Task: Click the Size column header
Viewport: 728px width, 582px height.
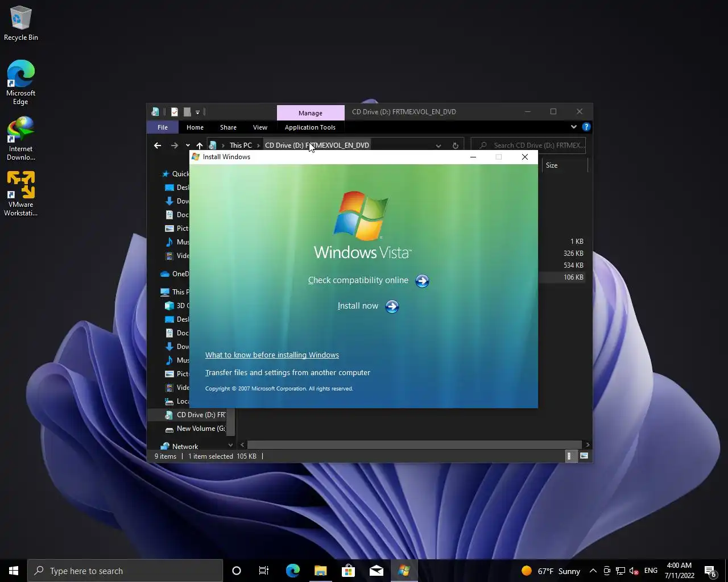Action: point(564,165)
